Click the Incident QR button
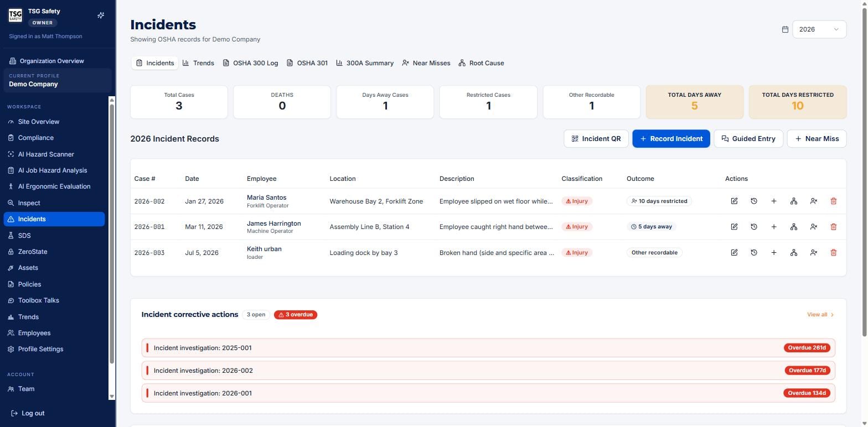Screen dimensions: 868x427 (x=596, y=139)
